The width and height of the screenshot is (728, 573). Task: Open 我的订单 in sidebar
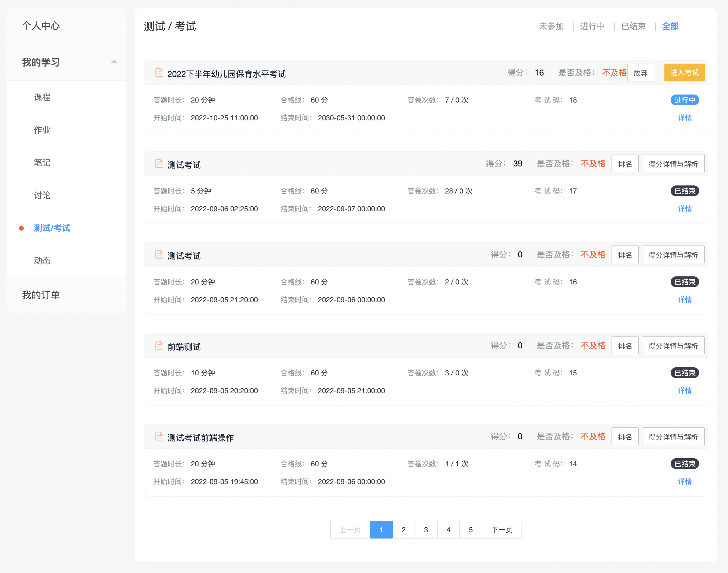point(41,295)
